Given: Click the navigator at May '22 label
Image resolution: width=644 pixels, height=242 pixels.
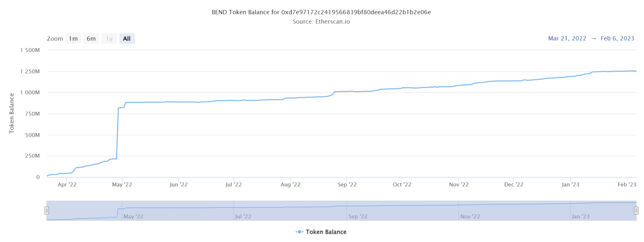Looking at the screenshot, I should 133,217.
